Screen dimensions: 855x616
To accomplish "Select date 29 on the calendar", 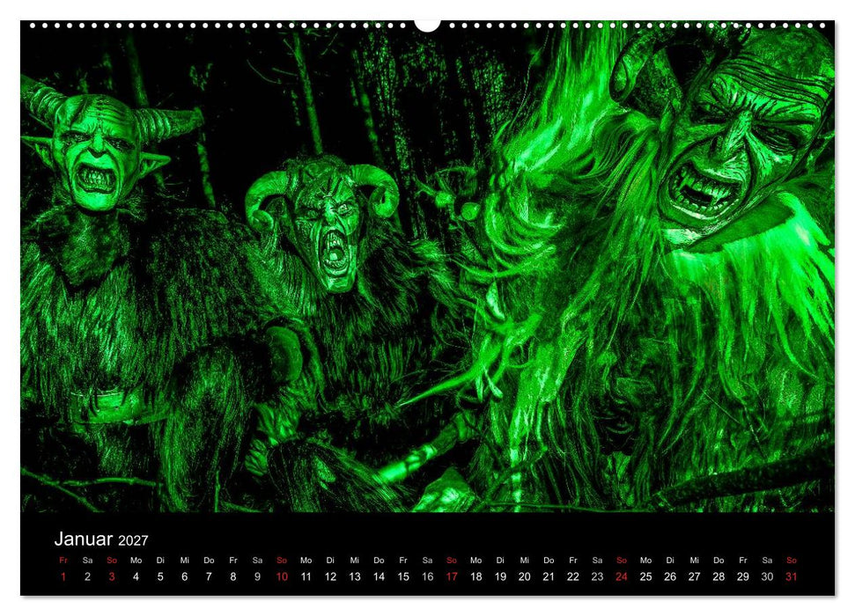I will click(x=743, y=576).
